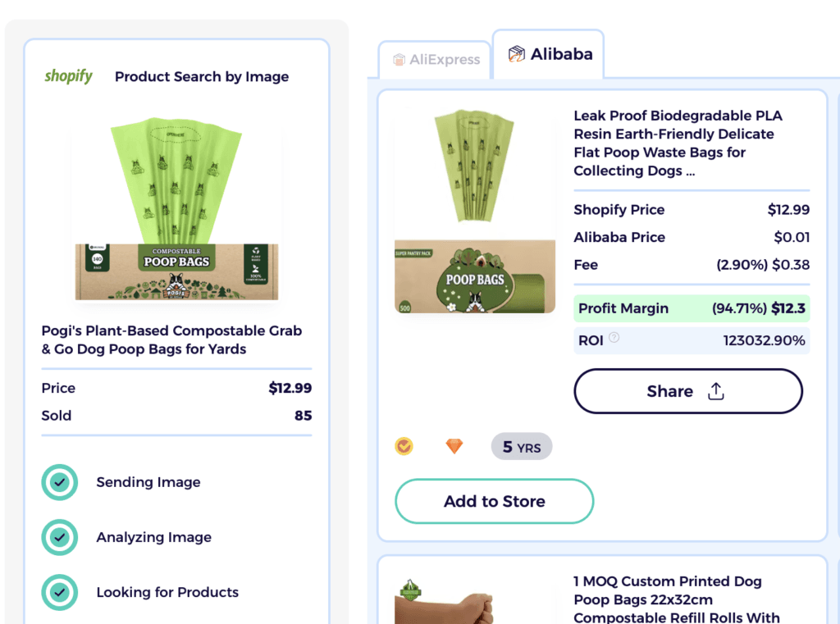The width and height of the screenshot is (840, 624).
Task: Click the checkmark beside Analyzing Image
Action: click(58, 537)
